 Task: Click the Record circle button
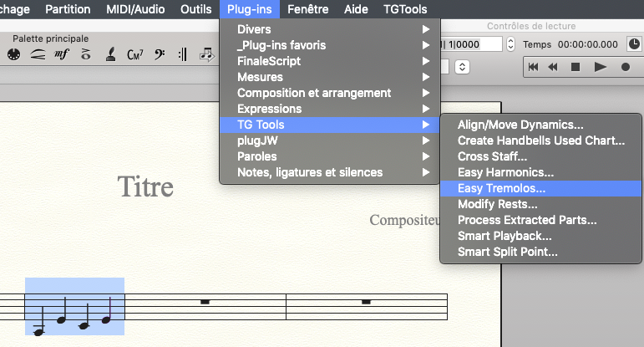tap(626, 67)
